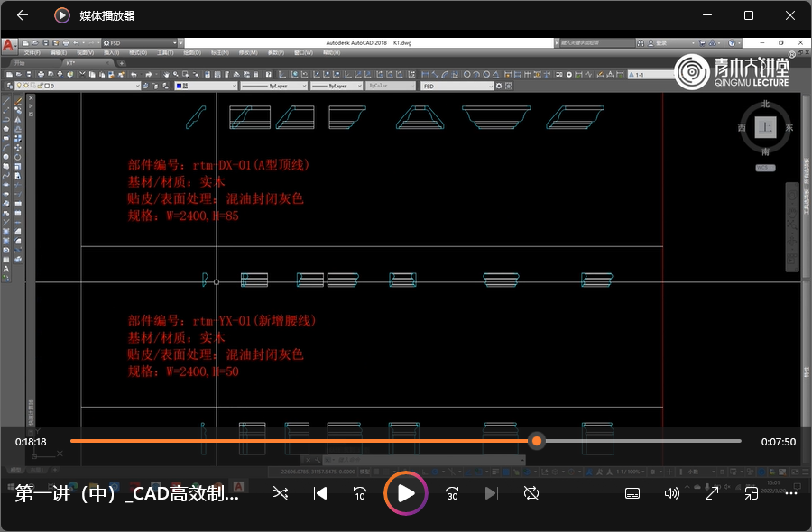The height and width of the screenshot is (532, 812).
Task: Select the Erase modify tool
Action: [x=18, y=101]
